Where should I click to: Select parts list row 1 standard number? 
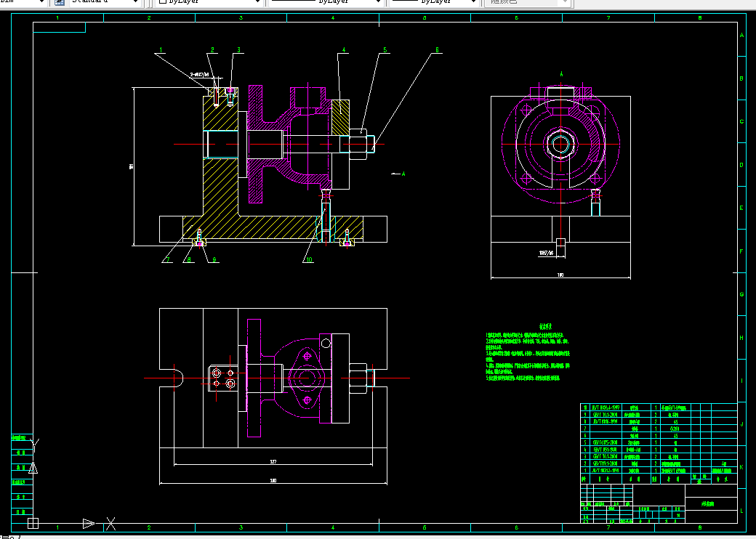pyautogui.click(x=606, y=471)
